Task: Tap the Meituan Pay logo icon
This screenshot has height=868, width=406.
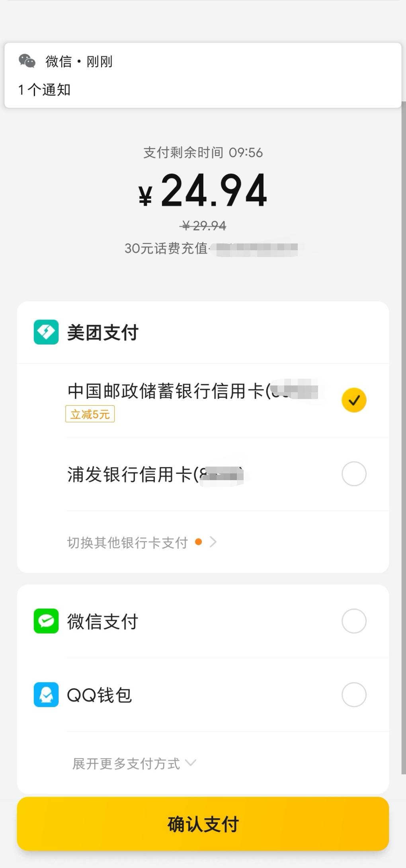Action: tap(46, 332)
